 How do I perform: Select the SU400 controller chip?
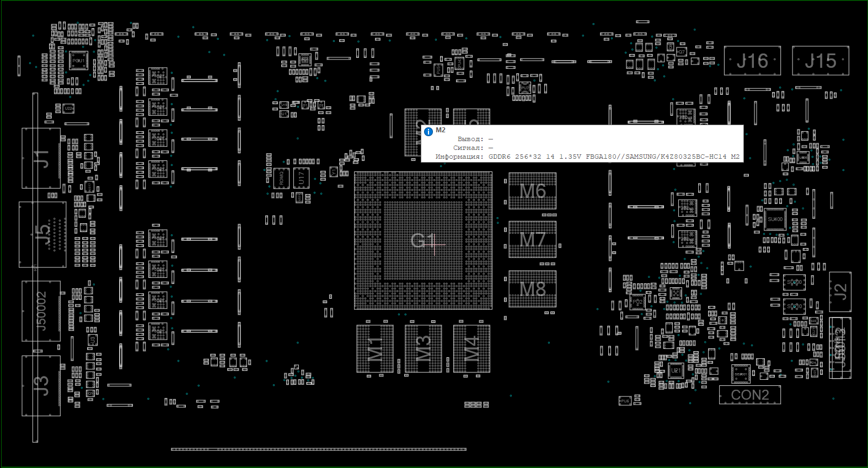[x=775, y=219]
